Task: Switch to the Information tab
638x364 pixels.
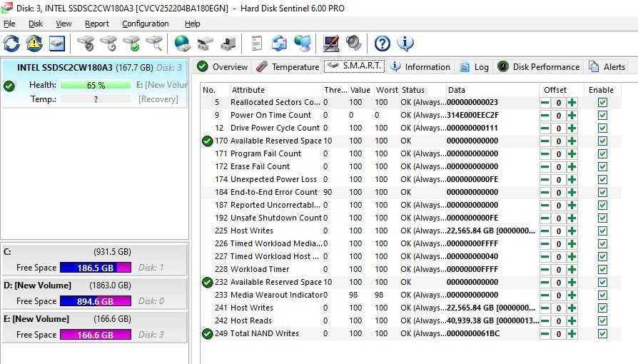Action: click(420, 67)
